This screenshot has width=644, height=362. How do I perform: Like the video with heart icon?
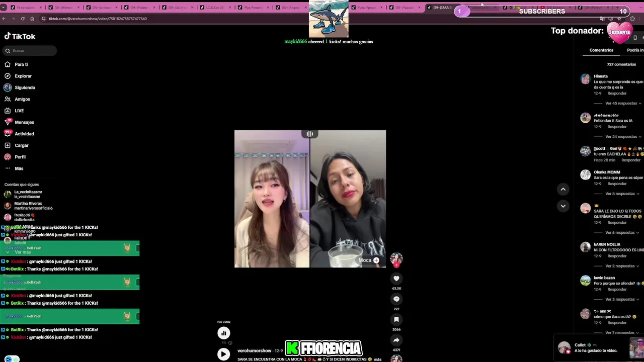click(396, 279)
